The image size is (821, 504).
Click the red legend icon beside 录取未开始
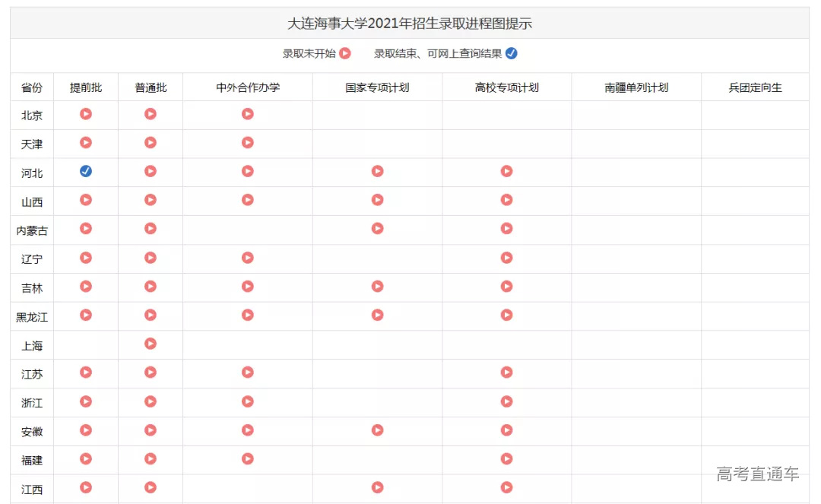click(x=345, y=53)
